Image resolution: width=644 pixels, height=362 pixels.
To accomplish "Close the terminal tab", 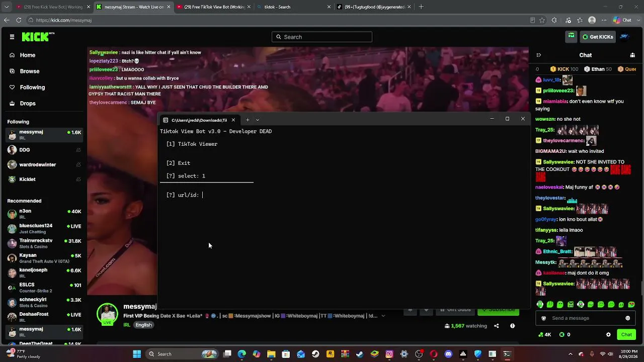I will point(233,120).
